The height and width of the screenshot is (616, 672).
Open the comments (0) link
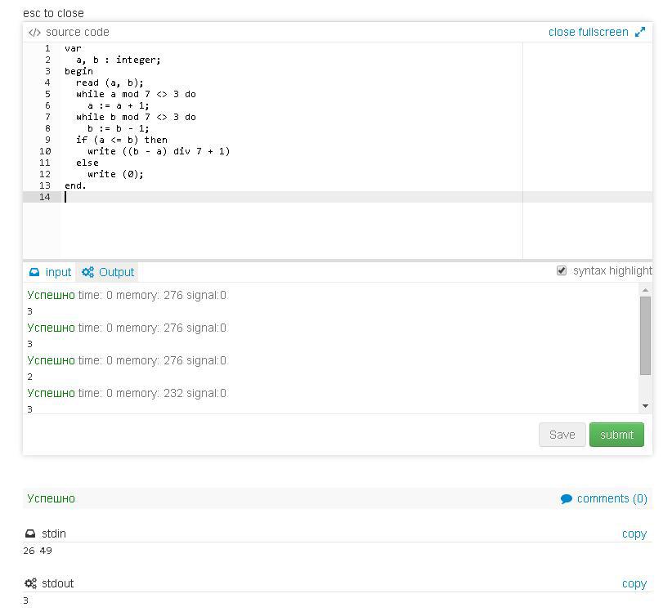[x=612, y=498]
